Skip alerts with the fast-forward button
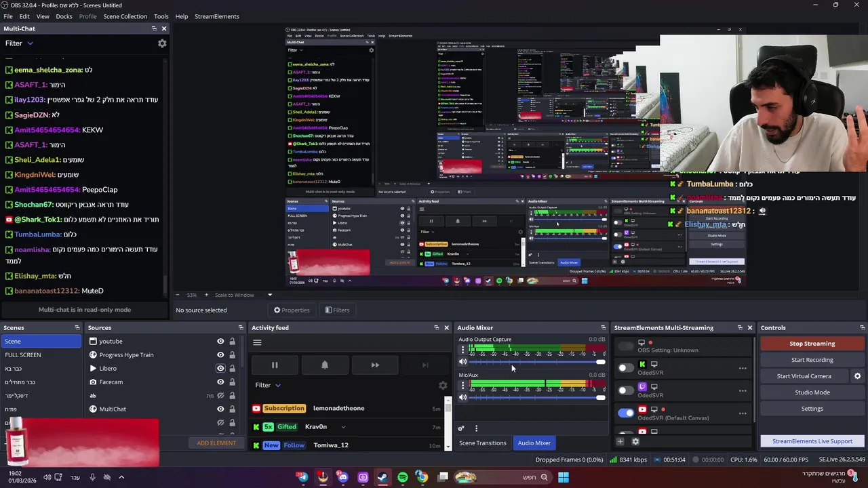Screen dimensions: 868x488 coord(375,365)
